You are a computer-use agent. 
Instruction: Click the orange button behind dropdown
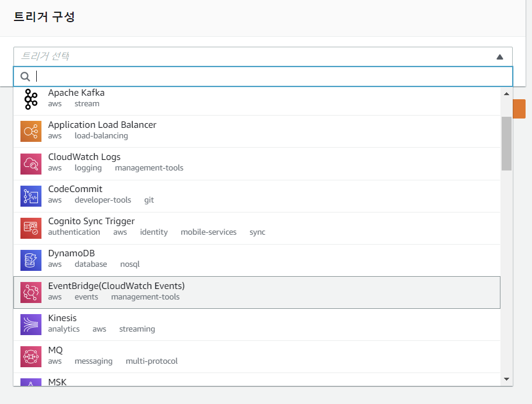click(519, 109)
